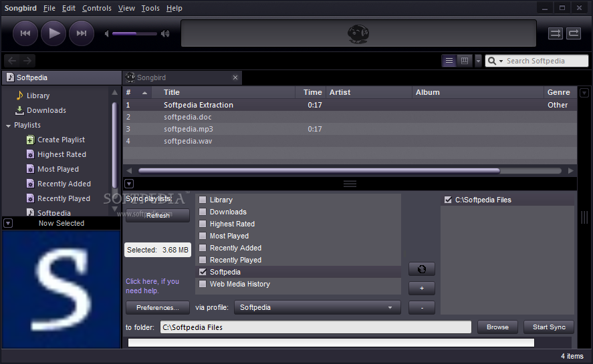Start playback with the Play button
Image resolution: width=593 pixels, height=364 pixels.
click(x=53, y=33)
